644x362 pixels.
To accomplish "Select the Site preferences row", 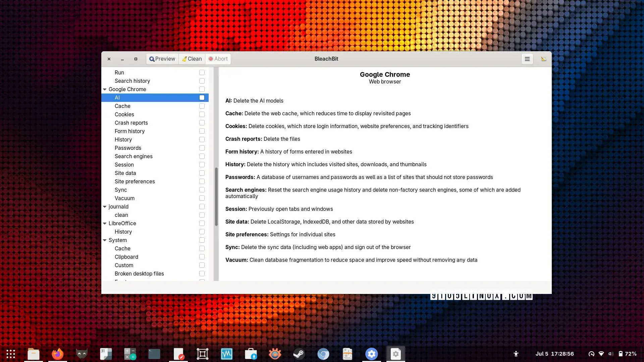I will pyautogui.click(x=155, y=182).
